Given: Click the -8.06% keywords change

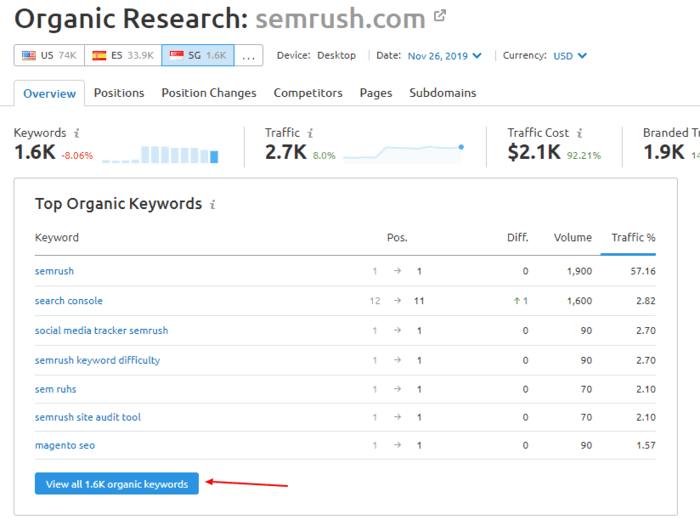Looking at the screenshot, I should [77, 156].
